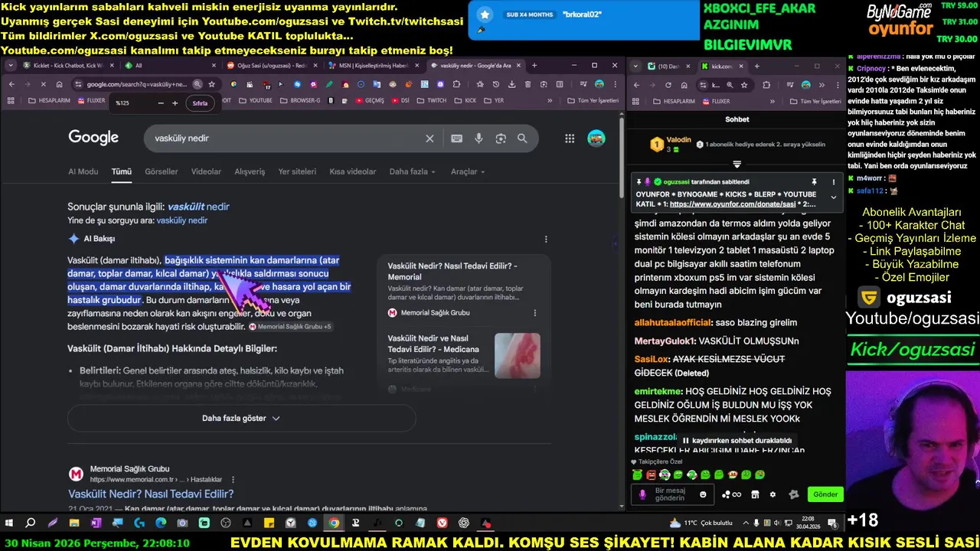The width and height of the screenshot is (980, 551).
Task: Switch to the Görseller search tab
Action: (x=161, y=172)
